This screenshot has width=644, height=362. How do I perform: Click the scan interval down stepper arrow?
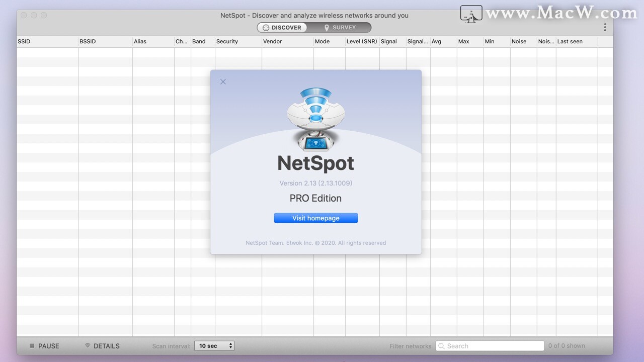(230, 348)
